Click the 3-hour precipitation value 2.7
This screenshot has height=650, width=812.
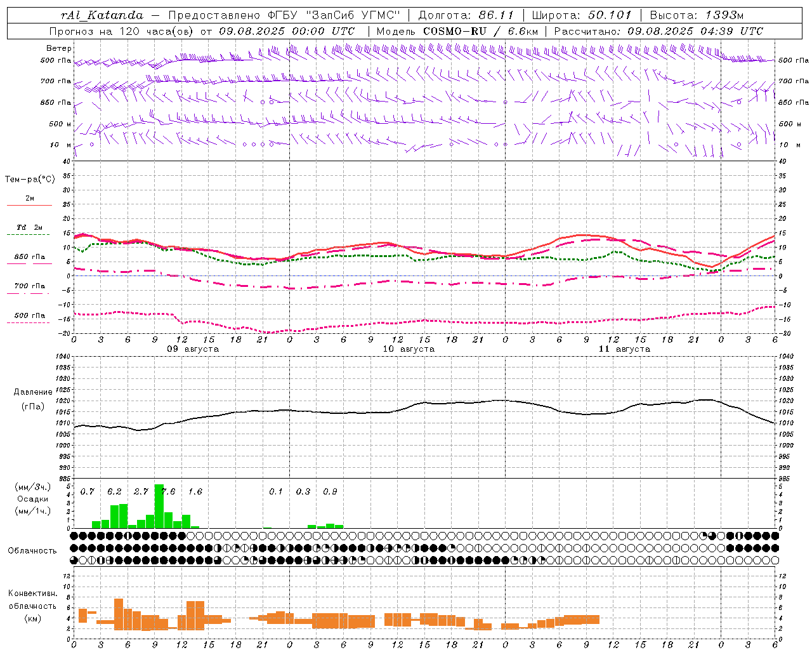click(141, 492)
